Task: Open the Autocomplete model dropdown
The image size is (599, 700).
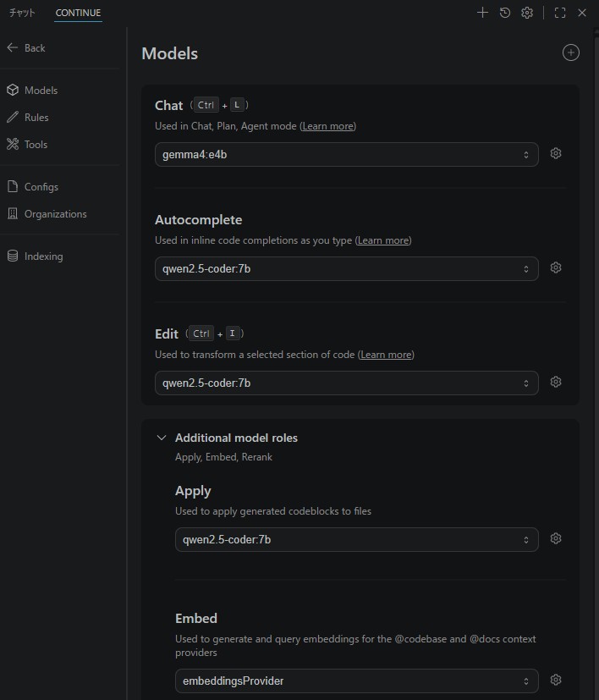Action: click(346, 269)
